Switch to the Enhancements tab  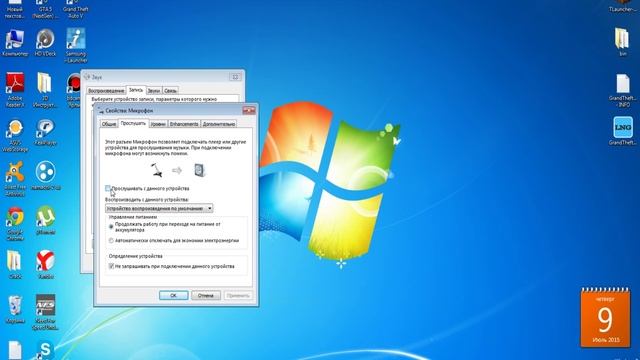pyautogui.click(x=184, y=124)
